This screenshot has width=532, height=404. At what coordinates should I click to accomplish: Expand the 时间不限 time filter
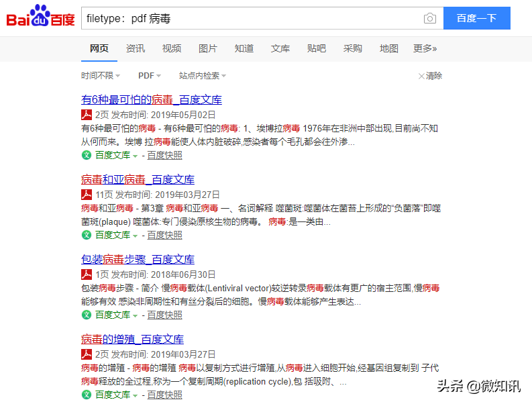point(101,75)
